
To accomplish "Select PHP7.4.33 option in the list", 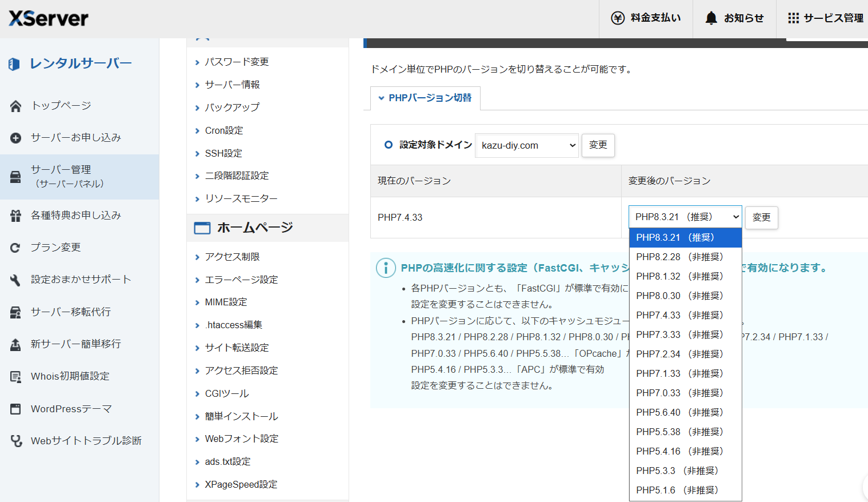I will click(x=679, y=315).
